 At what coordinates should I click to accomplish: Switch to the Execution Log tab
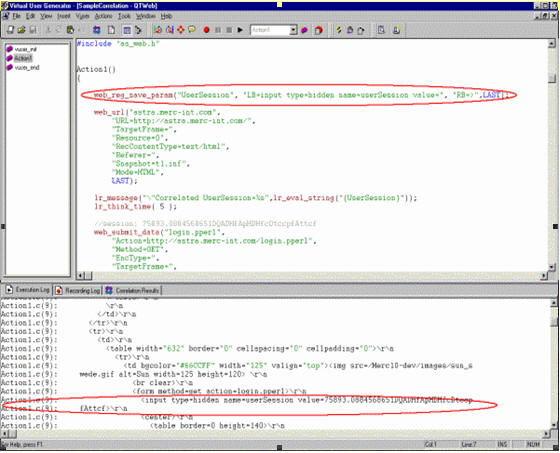click(28, 290)
